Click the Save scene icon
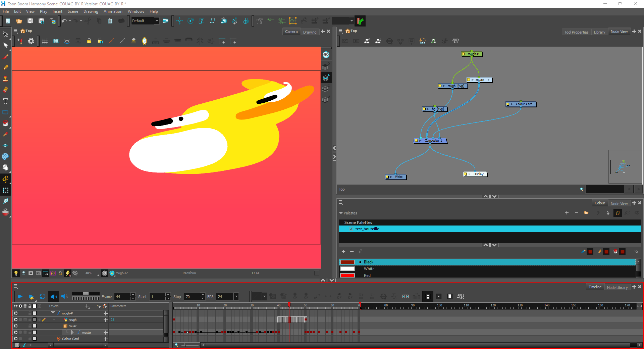This screenshot has width=644, height=349. (x=30, y=21)
